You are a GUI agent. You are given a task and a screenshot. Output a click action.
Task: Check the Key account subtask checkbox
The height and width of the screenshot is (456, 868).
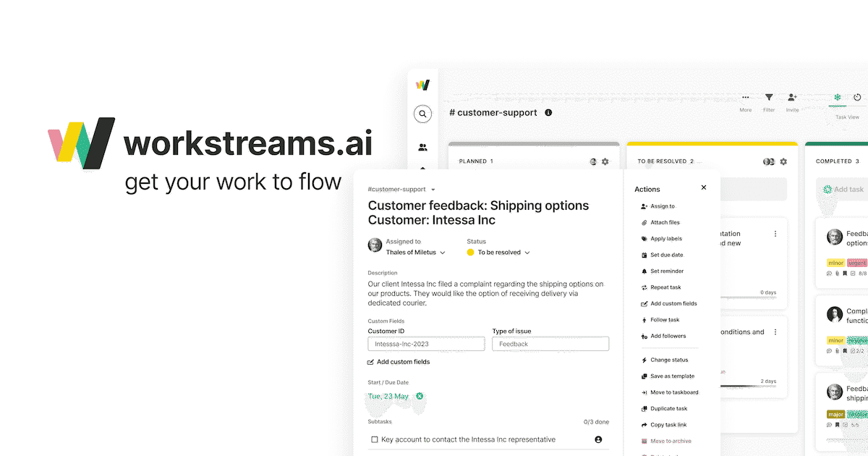tap(374, 439)
